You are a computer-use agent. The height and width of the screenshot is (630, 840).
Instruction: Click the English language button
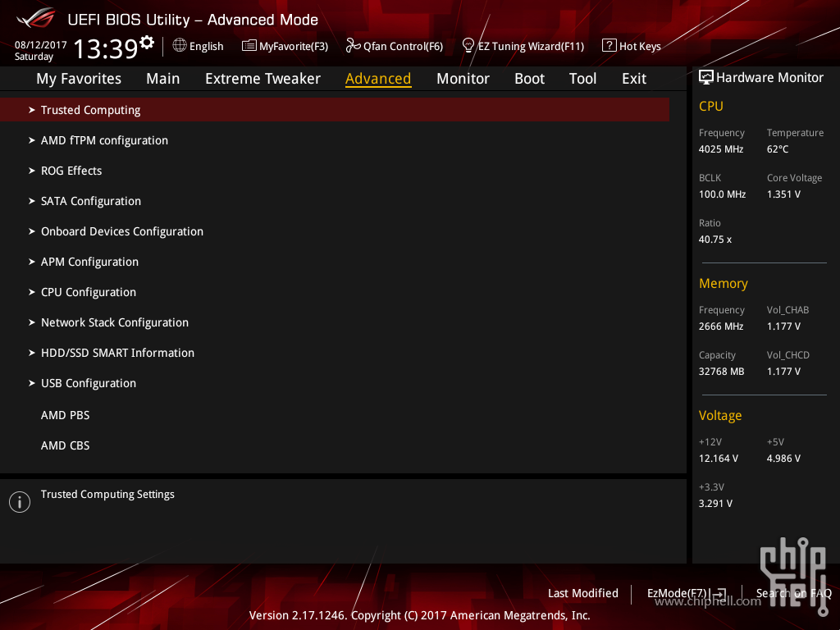click(199, 46)
